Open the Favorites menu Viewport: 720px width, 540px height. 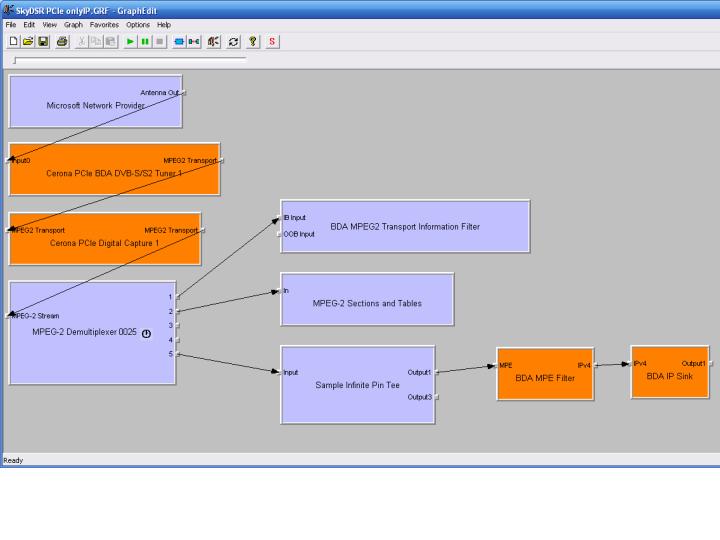[x=104, y=25]
